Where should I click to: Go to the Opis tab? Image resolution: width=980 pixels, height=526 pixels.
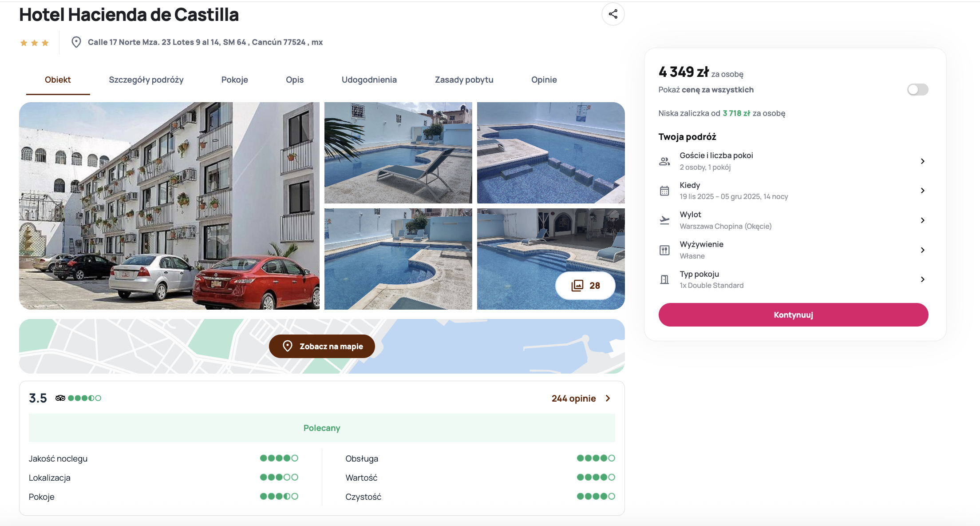295,80
